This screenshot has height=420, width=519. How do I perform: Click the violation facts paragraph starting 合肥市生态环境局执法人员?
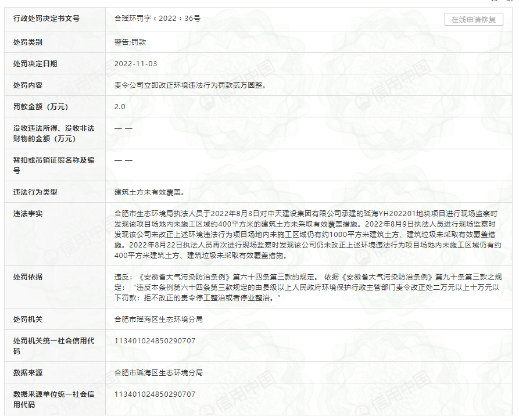(308, 235)
